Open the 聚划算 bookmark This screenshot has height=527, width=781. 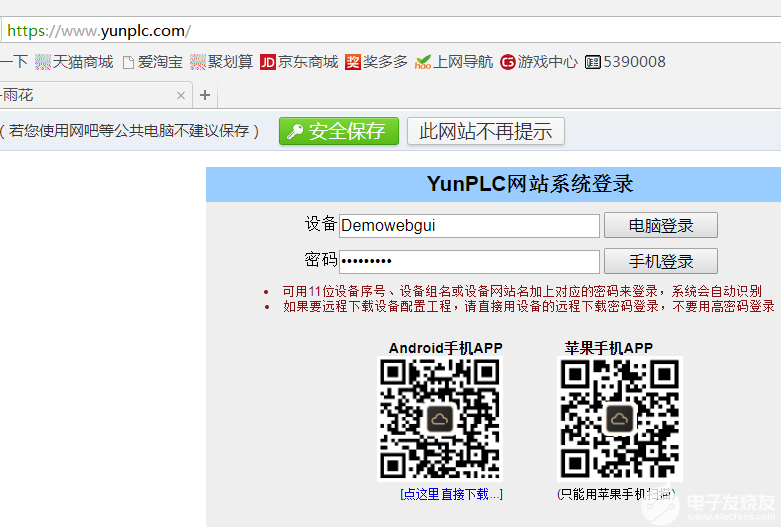(x=222, y=62)
